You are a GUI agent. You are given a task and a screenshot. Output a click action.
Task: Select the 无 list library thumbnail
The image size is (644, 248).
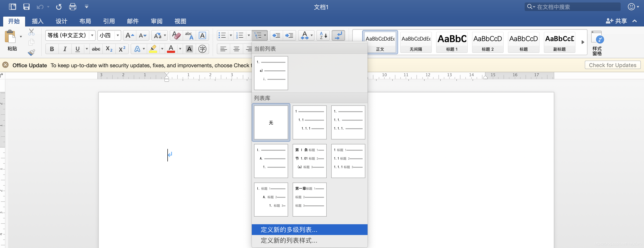pos(271,122)
